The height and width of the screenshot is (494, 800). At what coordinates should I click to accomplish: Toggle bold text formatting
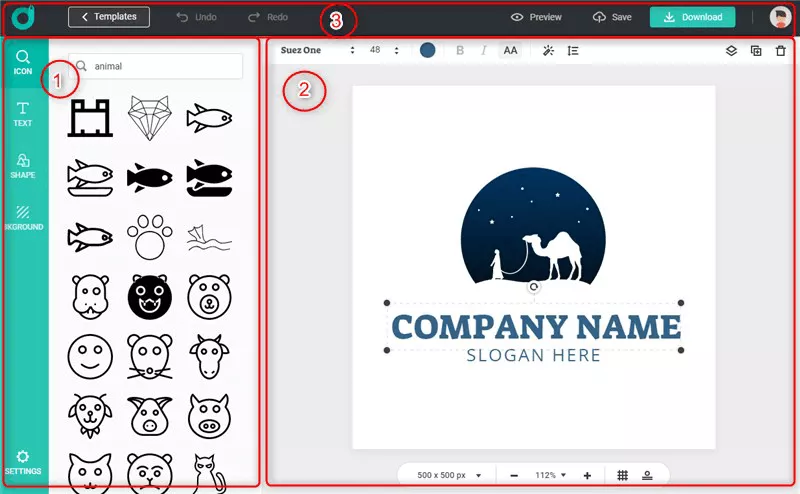coord(460,50)
